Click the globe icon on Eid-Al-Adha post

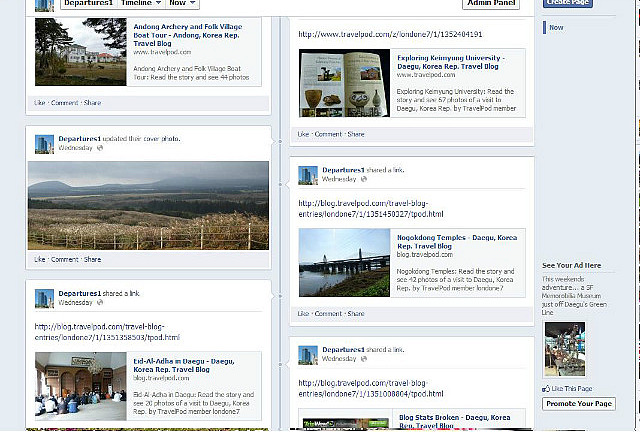coord(100,302)
